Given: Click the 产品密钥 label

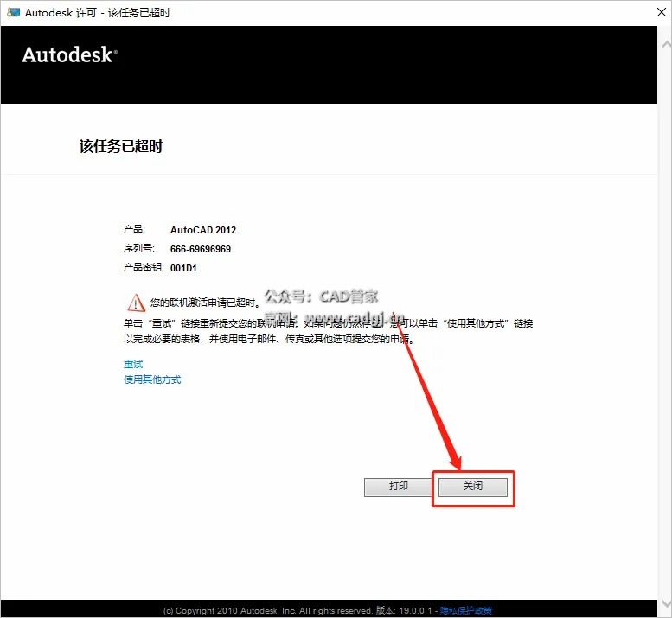Looking at the screenshot, I should pos(144,267).
